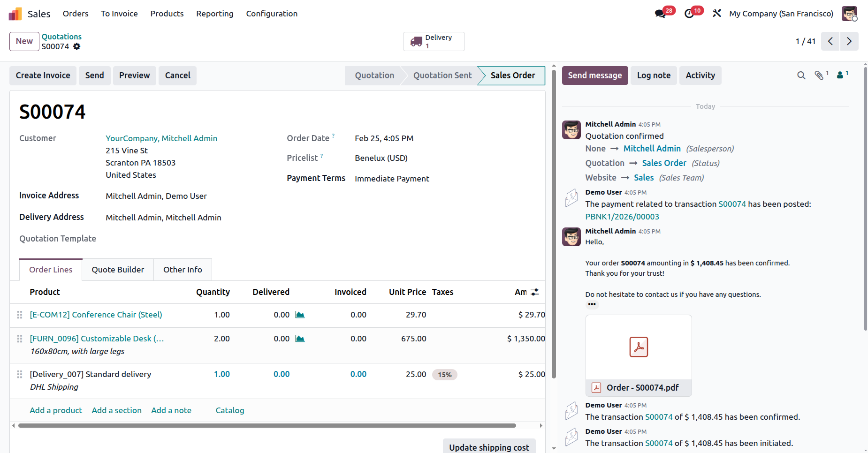Image resolution: width=868 pixels, height=453 pixels.
Task: Open the chat messages icon in navbar
Action: (x=661, y=14)
